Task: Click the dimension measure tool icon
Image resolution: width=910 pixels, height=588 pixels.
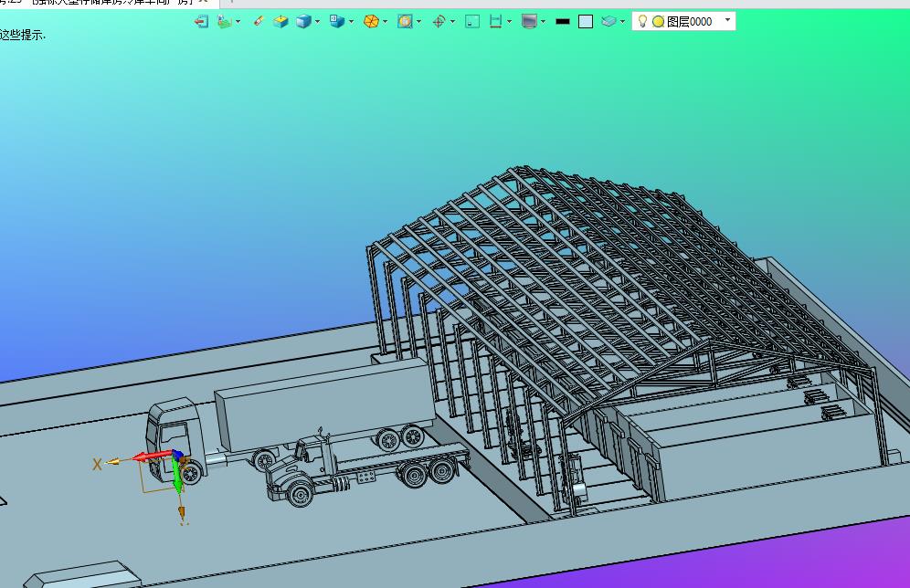Action: (495, 22)
